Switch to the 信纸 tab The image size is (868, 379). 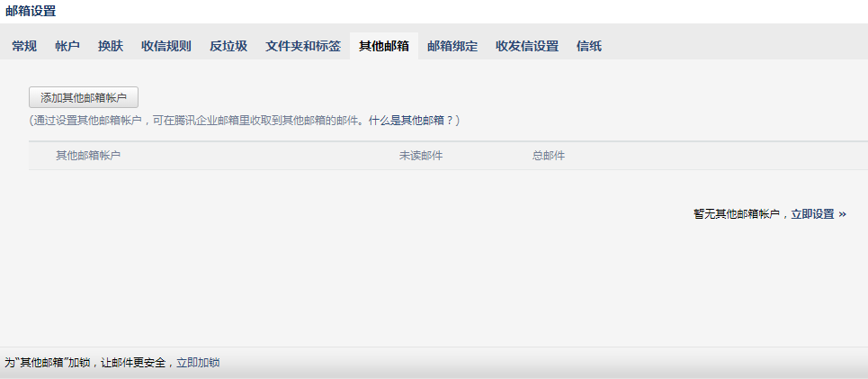589,46
